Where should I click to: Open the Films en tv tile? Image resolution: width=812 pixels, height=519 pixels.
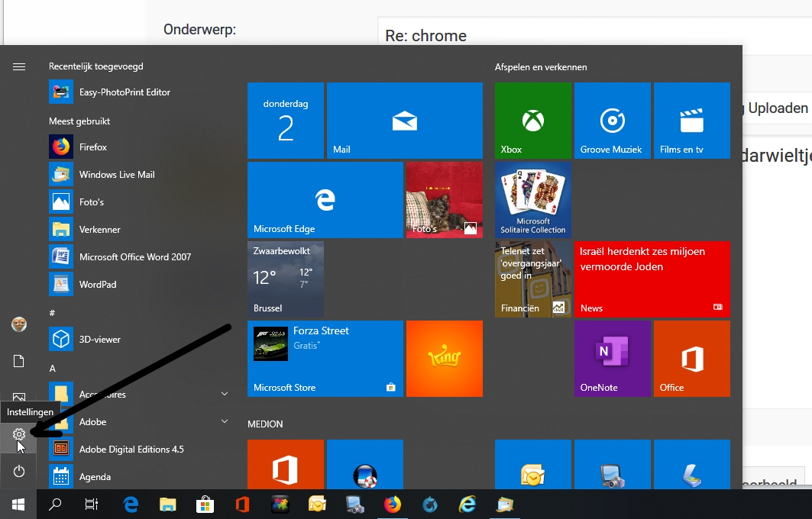pyautogui.click(x=691, y=121)
